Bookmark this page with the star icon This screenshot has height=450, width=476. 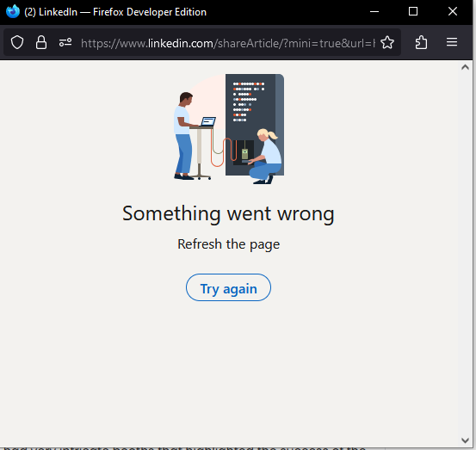pyautogui.click(x=387, y=42)
